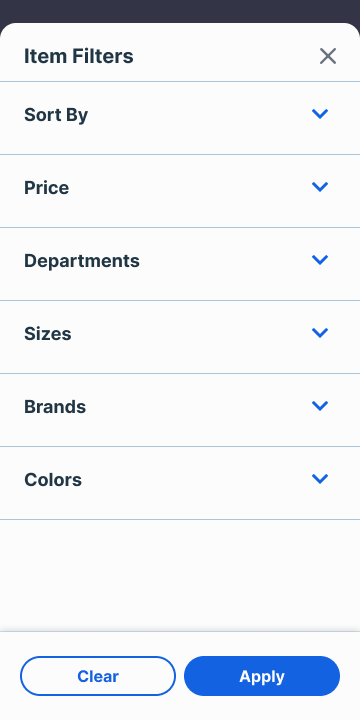Click the divider line under Item Filters
The width and height of the screenshot is (360, 720).
tap(180, 81)
